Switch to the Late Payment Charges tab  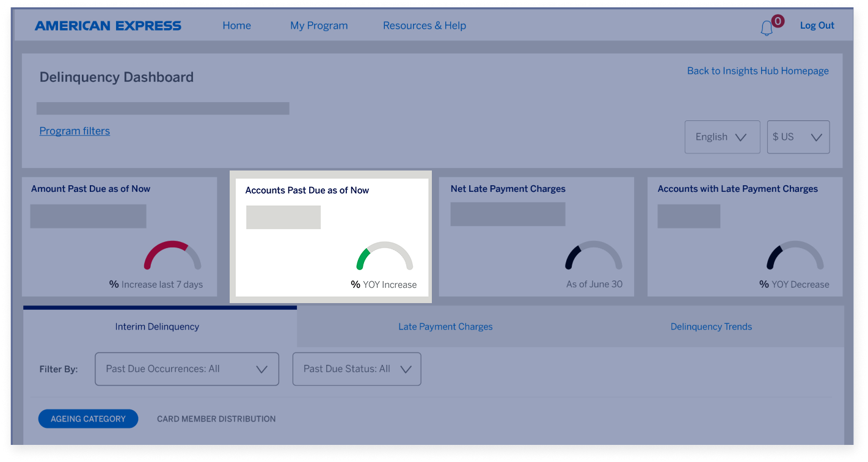[445, 326]
